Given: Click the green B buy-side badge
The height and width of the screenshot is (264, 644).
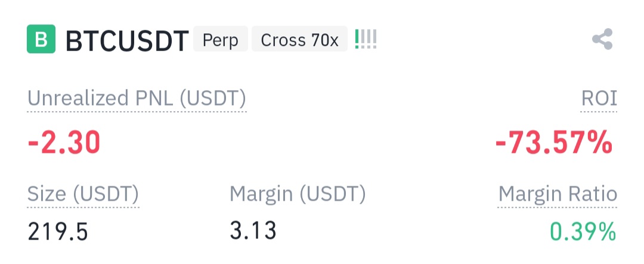Looking at the screenshot, I should click(x=41, y=39).
